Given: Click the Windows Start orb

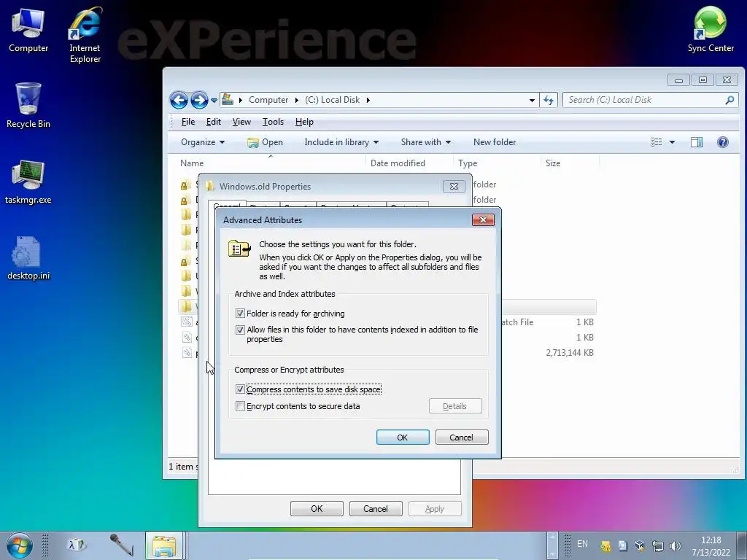Looking at the screenshot, I should pos(20,545).
